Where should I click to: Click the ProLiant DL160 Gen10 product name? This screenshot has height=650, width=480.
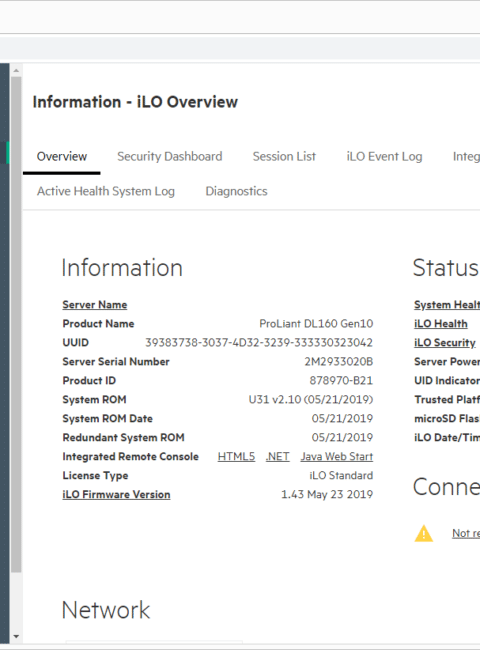(x=316, y=324)
